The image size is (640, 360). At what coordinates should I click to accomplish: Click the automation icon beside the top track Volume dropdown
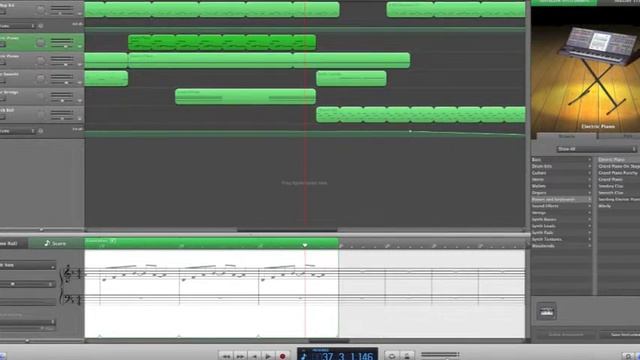(40, 26)
